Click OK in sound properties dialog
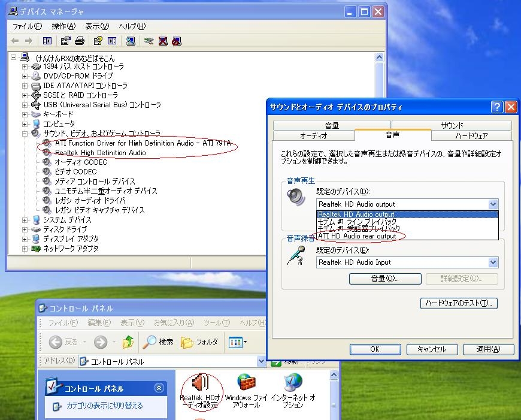Viewport: 521px width, 420px height. (375, 349)
